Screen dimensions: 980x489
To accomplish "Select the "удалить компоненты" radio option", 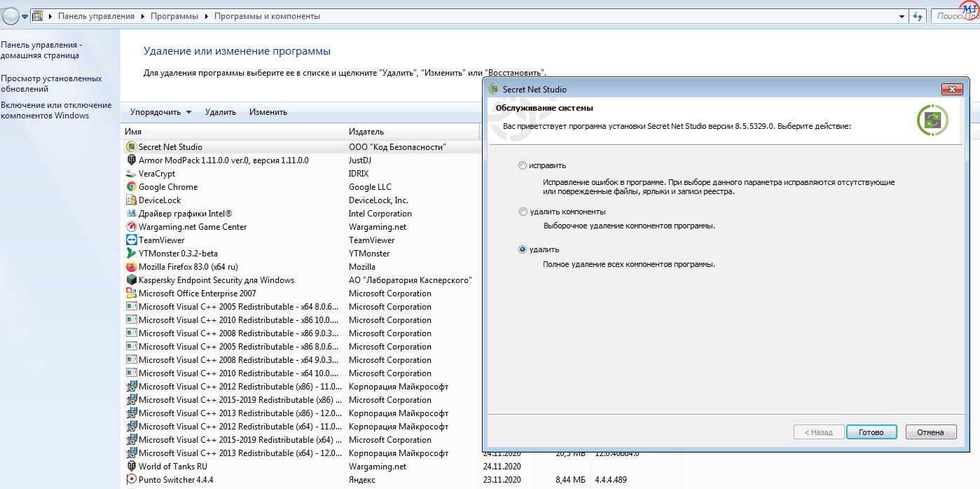I will pyautogui.click(x=523, y=212).
